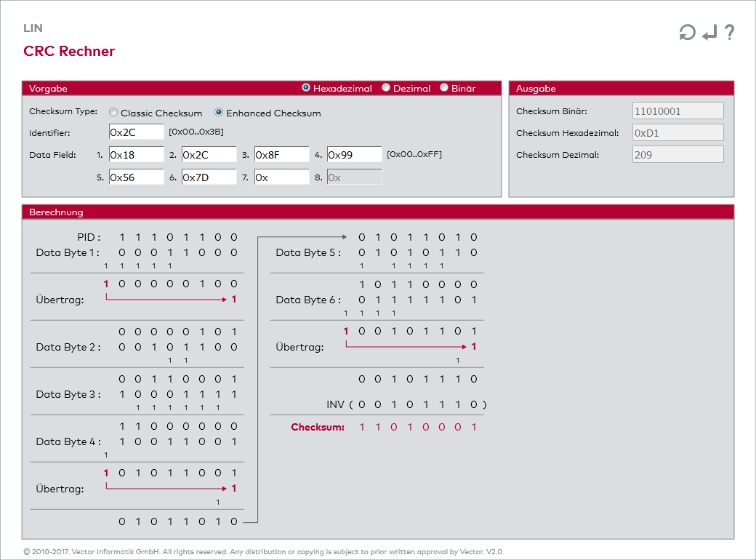Screen dimensions: 756x560
Task: Click the Checksum Binär output field
Action: (x=677, y=111)
